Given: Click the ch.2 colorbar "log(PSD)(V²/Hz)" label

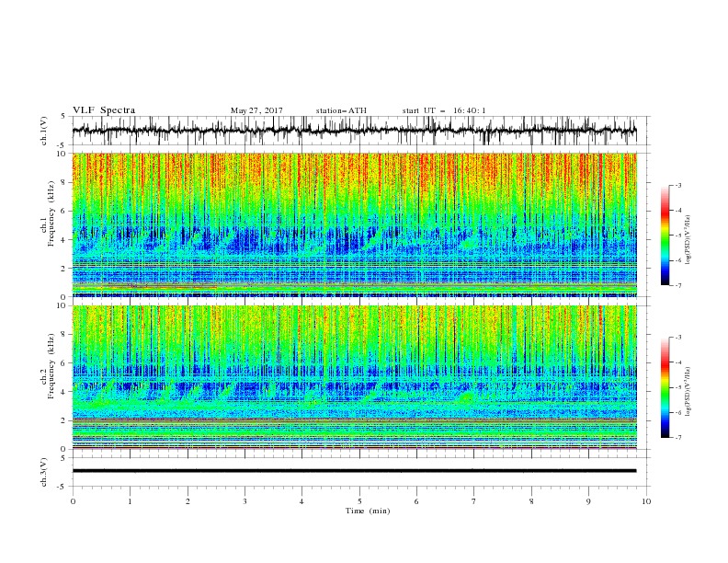Looking at the screenshot, I should [688, 392].
